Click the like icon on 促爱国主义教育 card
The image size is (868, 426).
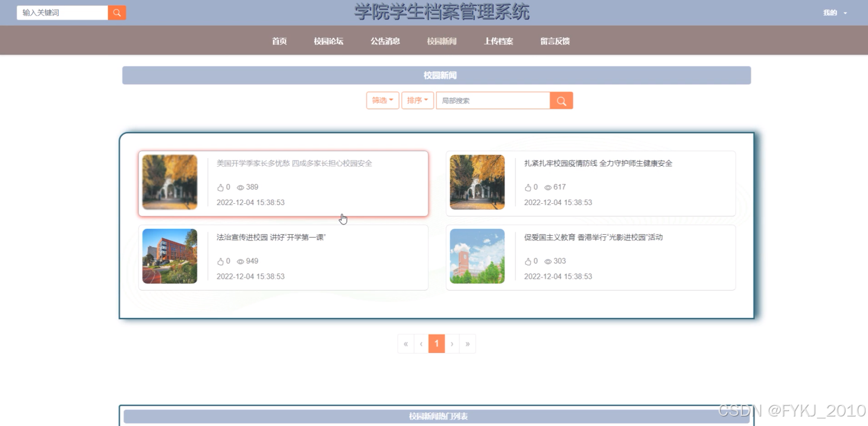(528, 261)
